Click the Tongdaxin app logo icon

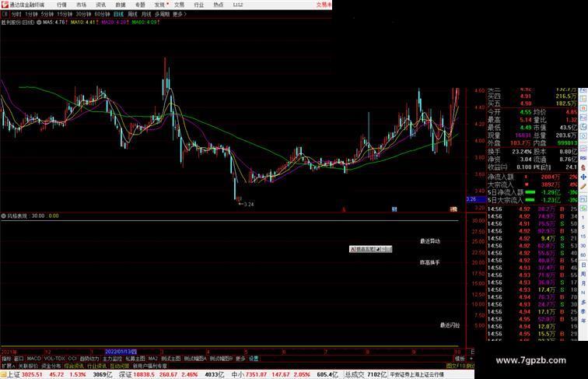pyautogui.click(x=5, y=5)
